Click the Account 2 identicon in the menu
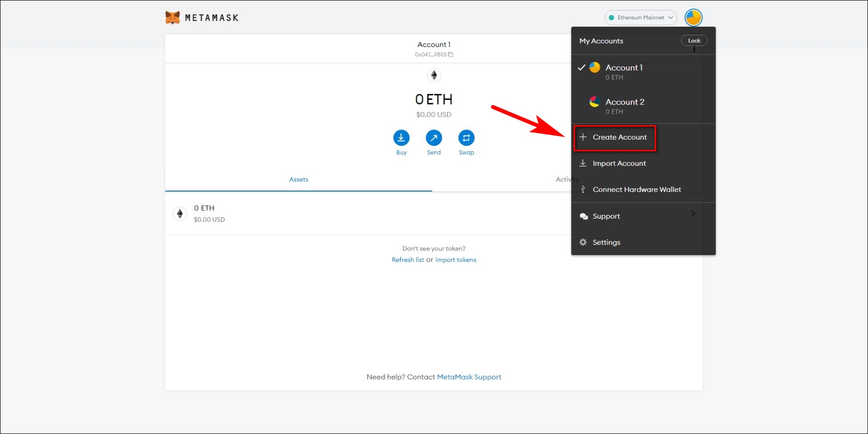Viewport: 868px width, 434px height. pyautogui.click(x=595, y=102)
